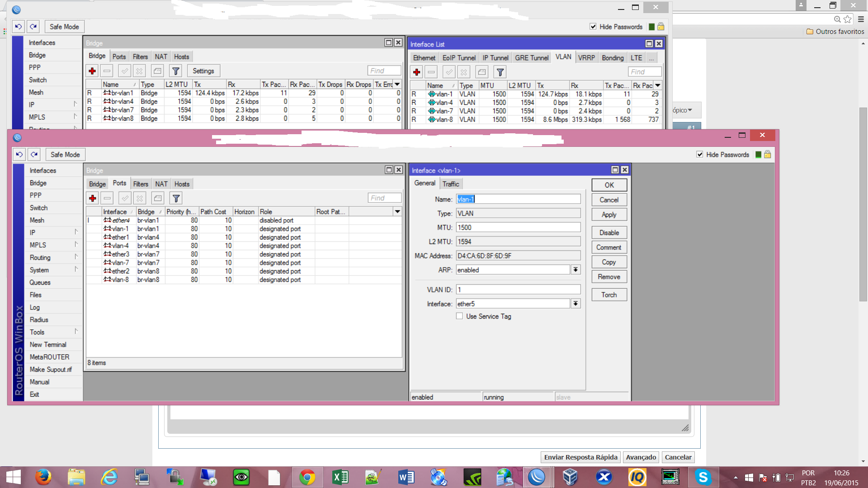868x488 pixels.
Task: Toggle Hide Passwords checkbox in lower WinBox
Action: tap(700, 155)
